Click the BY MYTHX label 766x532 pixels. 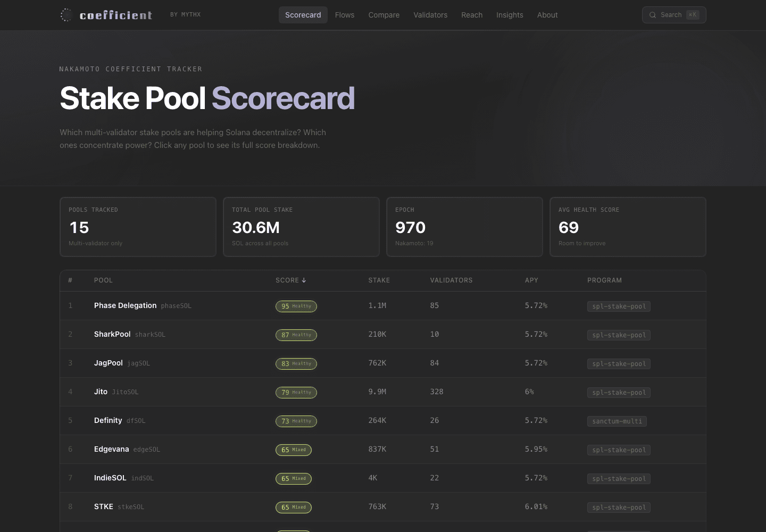[186, 15]
